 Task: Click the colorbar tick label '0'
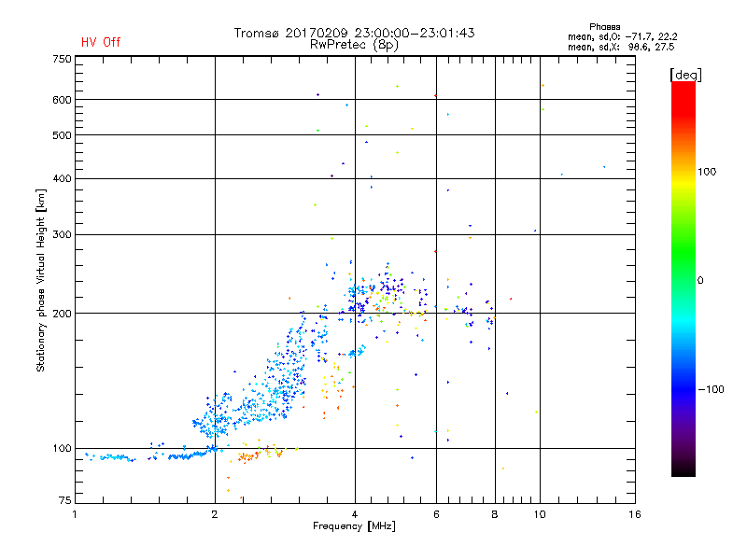coord(700,281)
